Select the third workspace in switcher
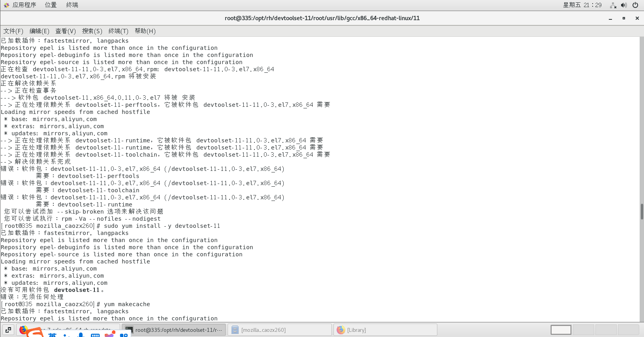 click(x=606, y=330)
